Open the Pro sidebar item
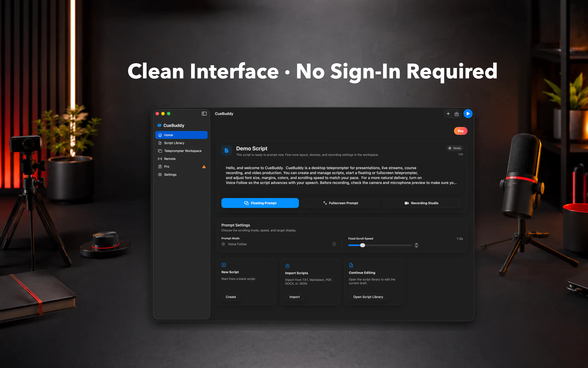The image size is (588, 368). tap(181, 167)
